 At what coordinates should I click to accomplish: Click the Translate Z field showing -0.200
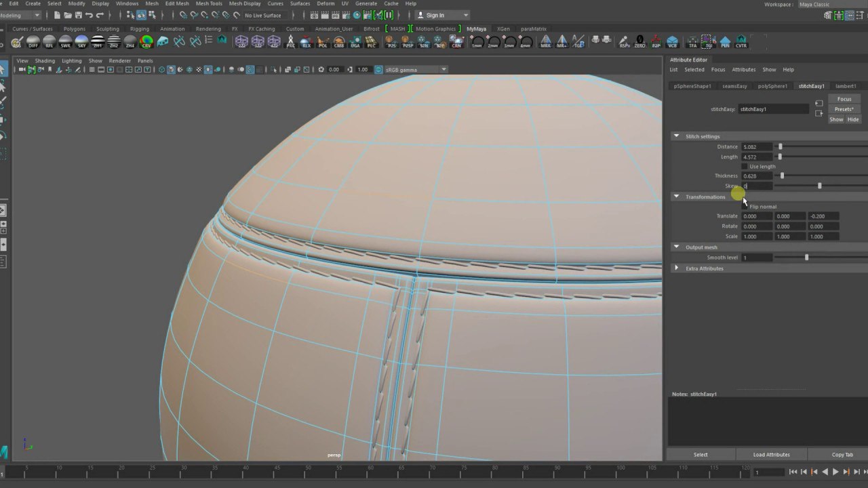pos(823,216)
